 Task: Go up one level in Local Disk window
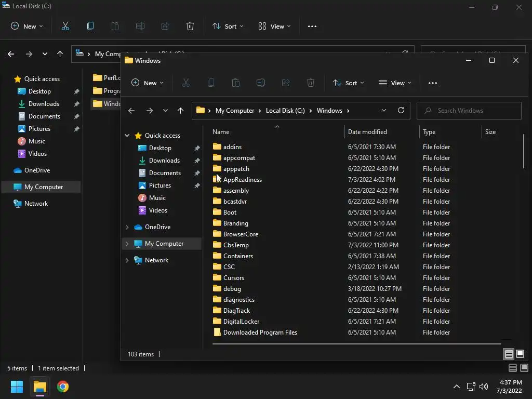point(60,54)
